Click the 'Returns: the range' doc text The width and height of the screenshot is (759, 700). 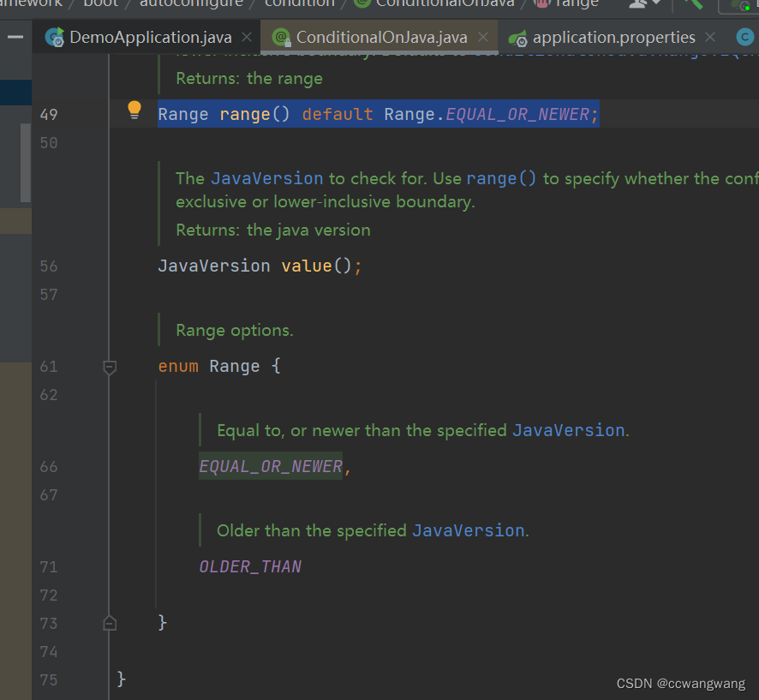[x=248, y=79]
